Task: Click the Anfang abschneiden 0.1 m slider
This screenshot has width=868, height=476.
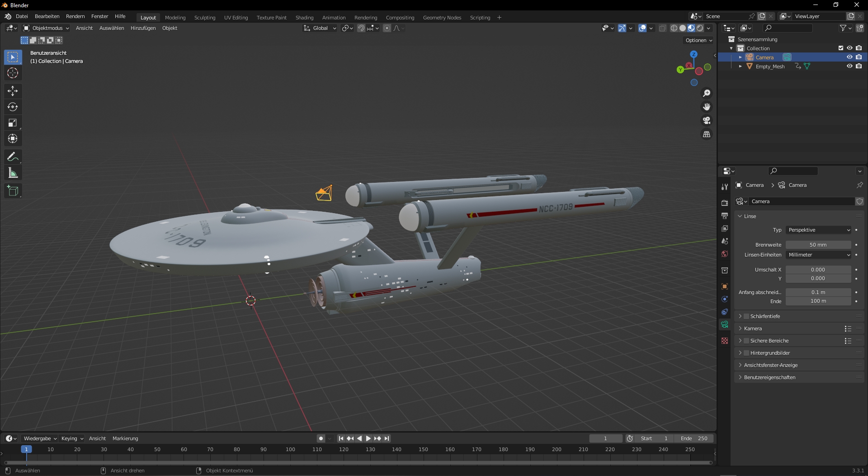Action: coord(818,292)
